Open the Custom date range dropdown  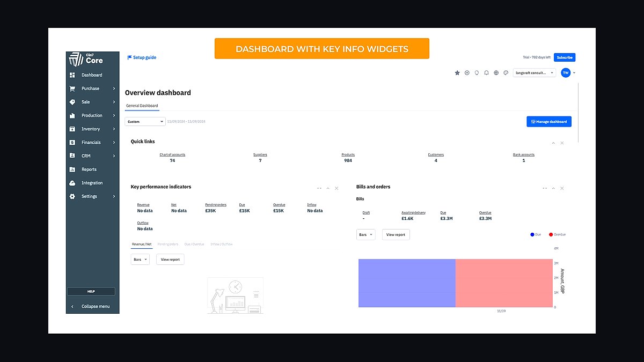[x=145, y=122]
